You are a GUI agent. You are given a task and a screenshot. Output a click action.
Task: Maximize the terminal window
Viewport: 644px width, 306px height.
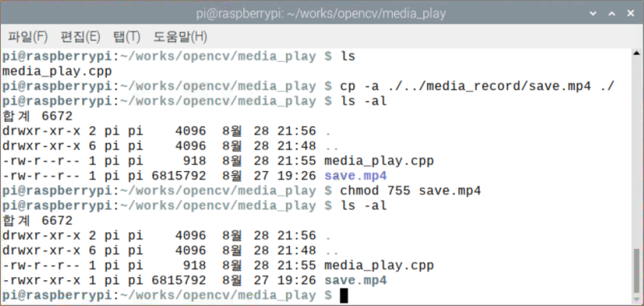pos(612,14)
